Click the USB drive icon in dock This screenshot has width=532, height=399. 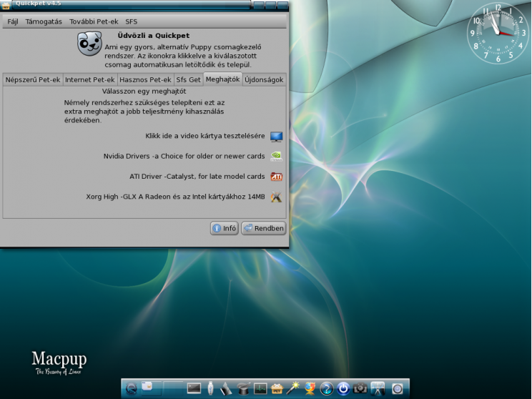210,388
